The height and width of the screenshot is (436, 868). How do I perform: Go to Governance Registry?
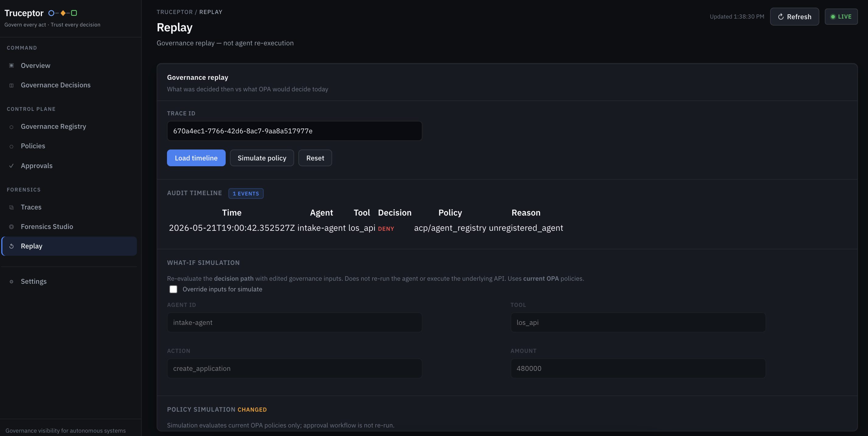pyautogui.click(x=69, y=126)
